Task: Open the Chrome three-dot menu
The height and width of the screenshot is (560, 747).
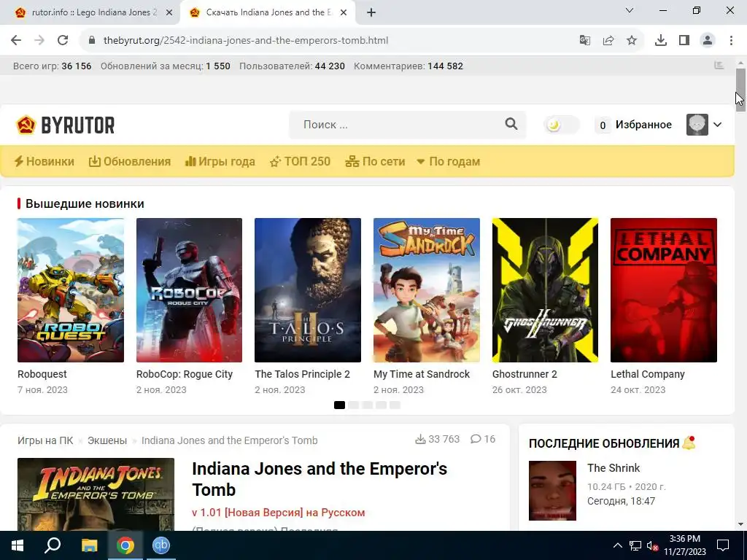Action: click(x=731, y=41)
